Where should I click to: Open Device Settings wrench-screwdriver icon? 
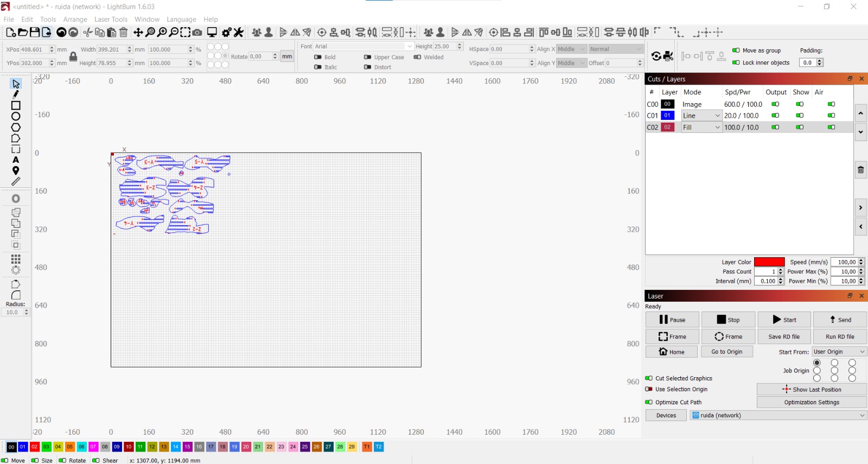coord(239,33)
